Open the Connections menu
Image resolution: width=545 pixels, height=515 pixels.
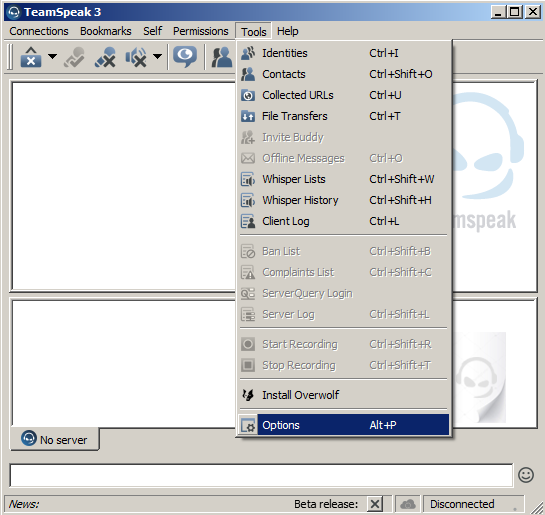[39, 31]
